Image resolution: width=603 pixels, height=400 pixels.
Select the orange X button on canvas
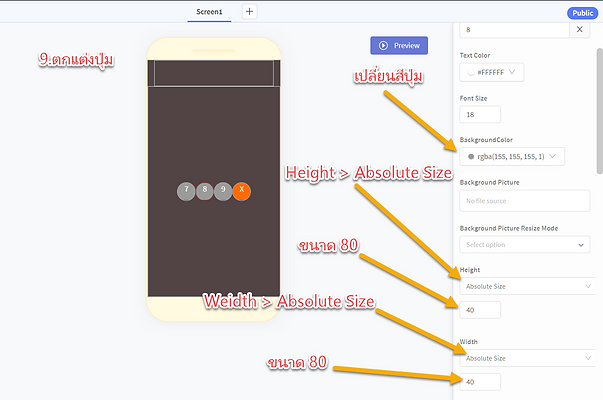tap(242, 191)
